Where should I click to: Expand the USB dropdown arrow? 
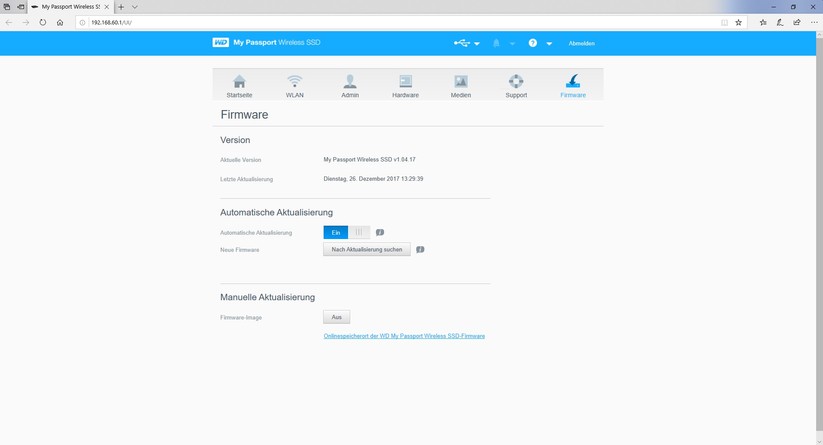coord(477,44)
